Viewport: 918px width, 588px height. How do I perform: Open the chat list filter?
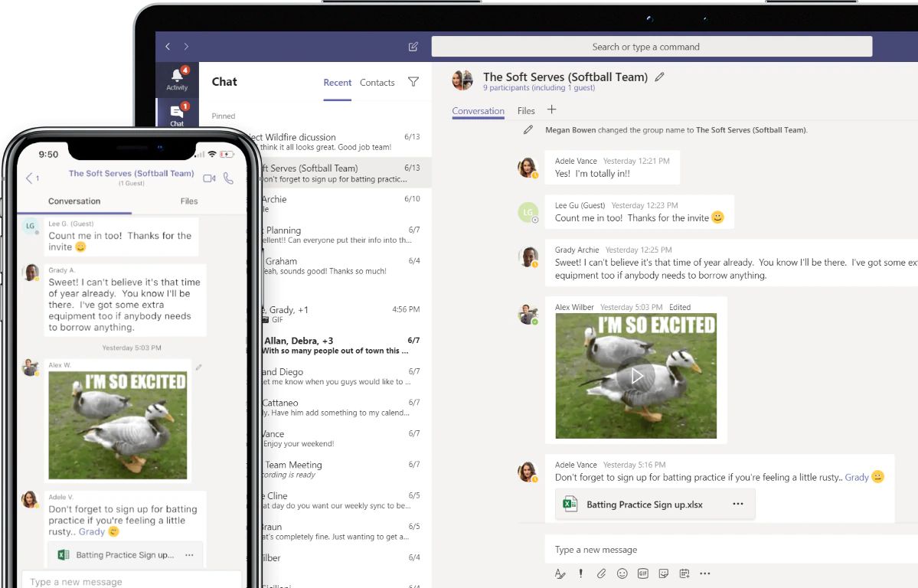click(x=413, y=82)
